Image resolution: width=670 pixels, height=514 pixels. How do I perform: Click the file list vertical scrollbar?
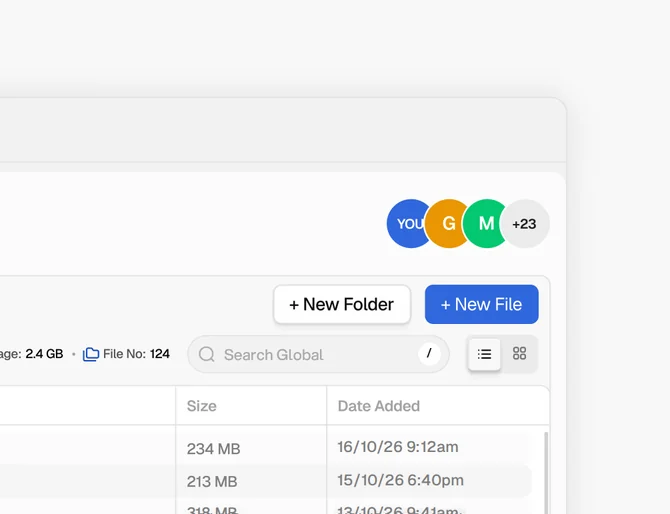(x=546, y=473)
